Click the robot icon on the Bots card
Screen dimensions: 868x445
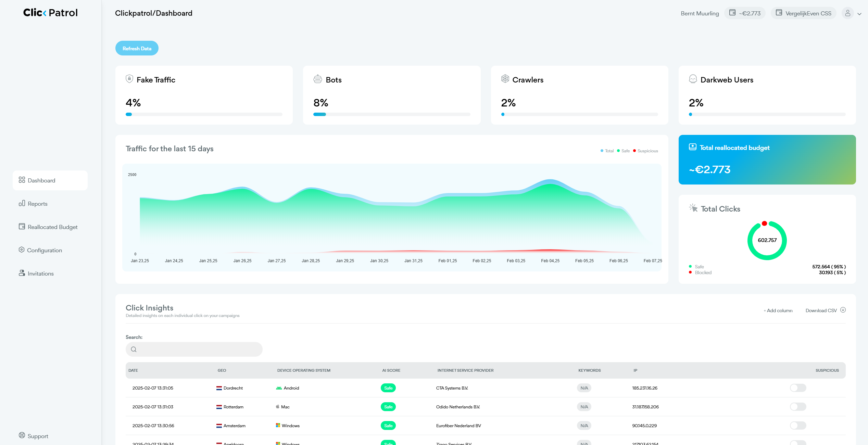317,79
